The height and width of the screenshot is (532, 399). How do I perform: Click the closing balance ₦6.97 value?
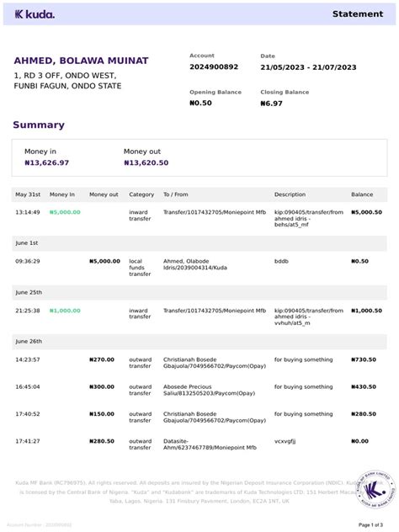pyautogui.click(x=271, y=104)
